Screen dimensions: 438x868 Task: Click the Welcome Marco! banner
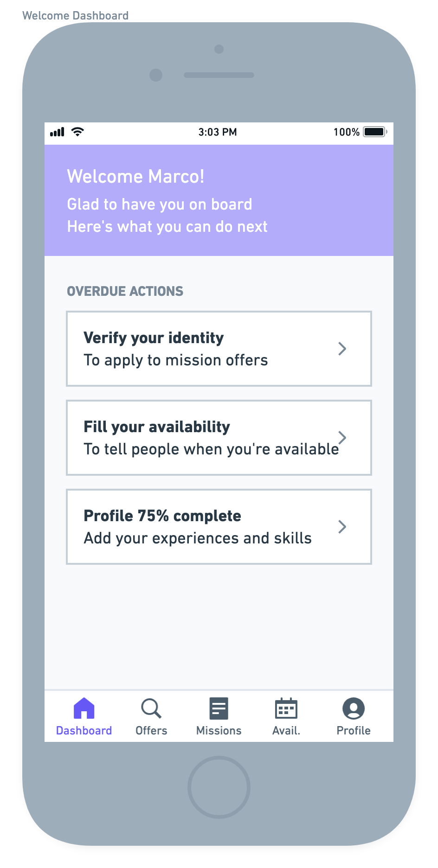click(x=219, y=200)
